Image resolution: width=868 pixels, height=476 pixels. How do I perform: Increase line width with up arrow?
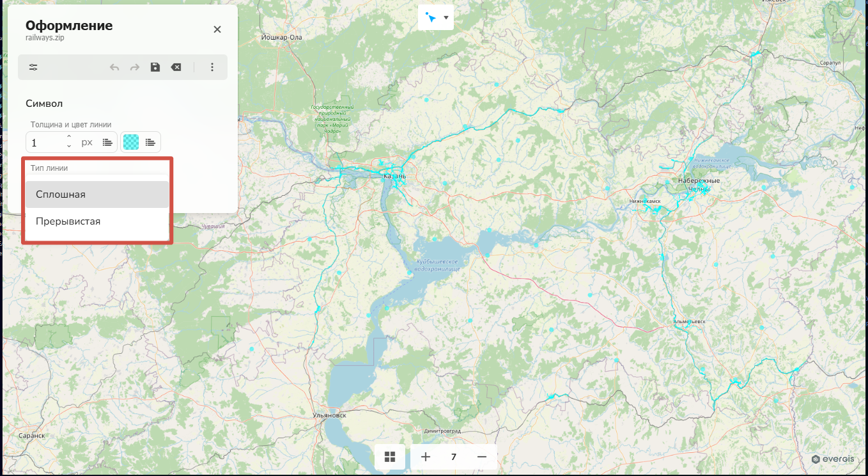[69, 137]
